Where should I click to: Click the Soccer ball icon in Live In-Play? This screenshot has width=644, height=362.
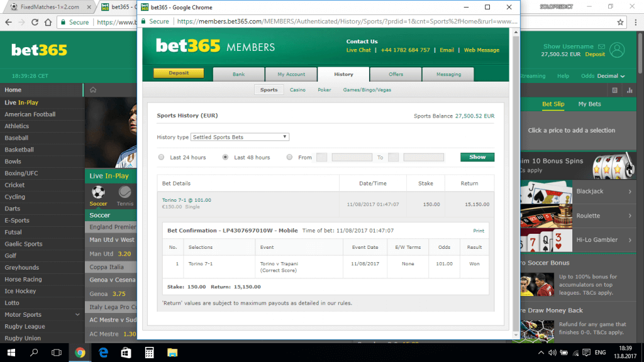coord(98,192)
